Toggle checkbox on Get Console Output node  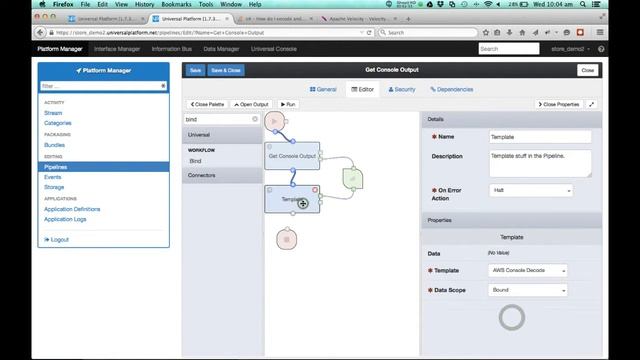click(269, 147)
